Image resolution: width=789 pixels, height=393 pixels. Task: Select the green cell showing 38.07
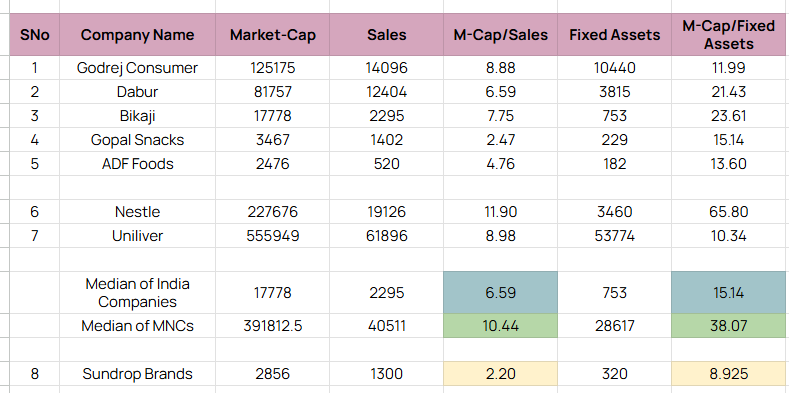pyautogui.click(x=728, y=326)
